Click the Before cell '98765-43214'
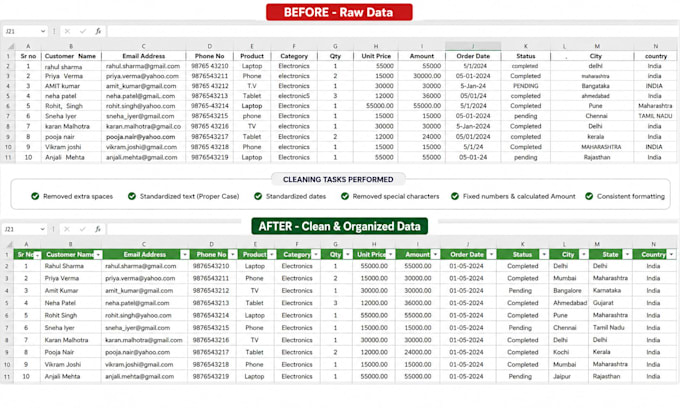The width and height of the screenshot is (680, 408). 210,106
